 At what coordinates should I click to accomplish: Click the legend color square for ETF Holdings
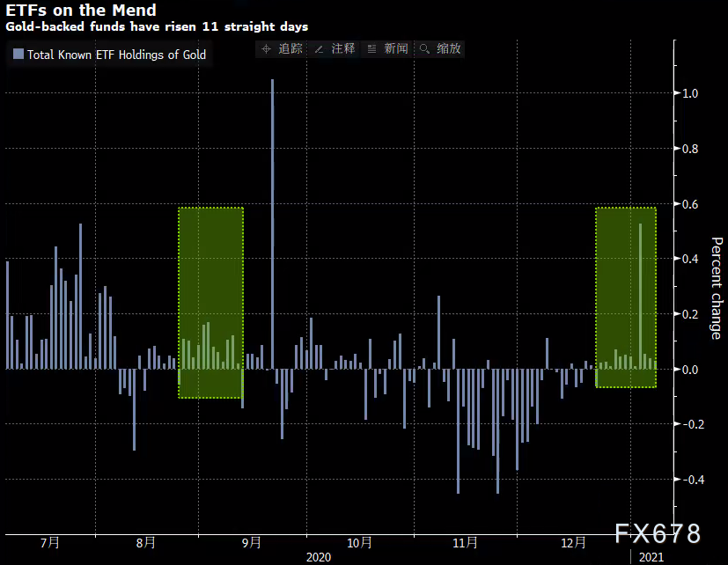[18, 55]
